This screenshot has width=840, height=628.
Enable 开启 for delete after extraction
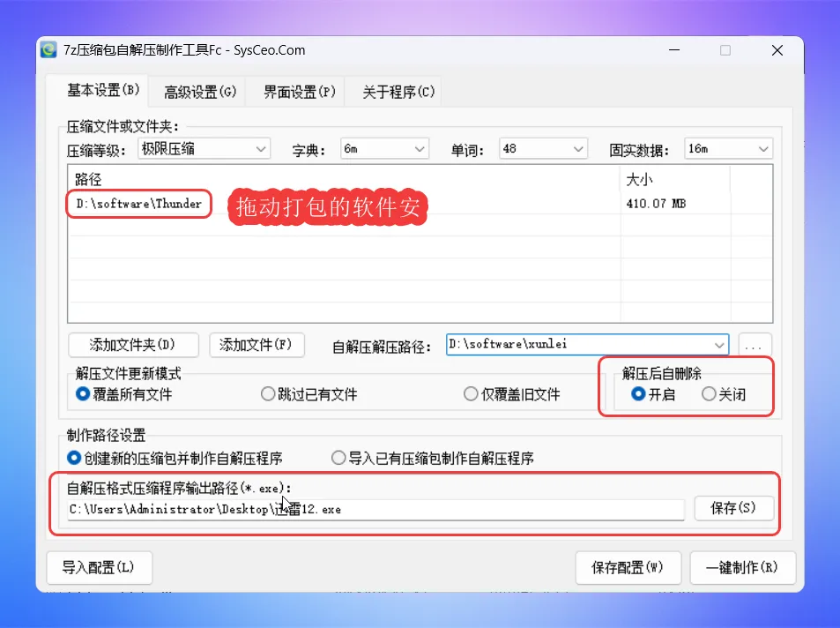pos(639,394)
